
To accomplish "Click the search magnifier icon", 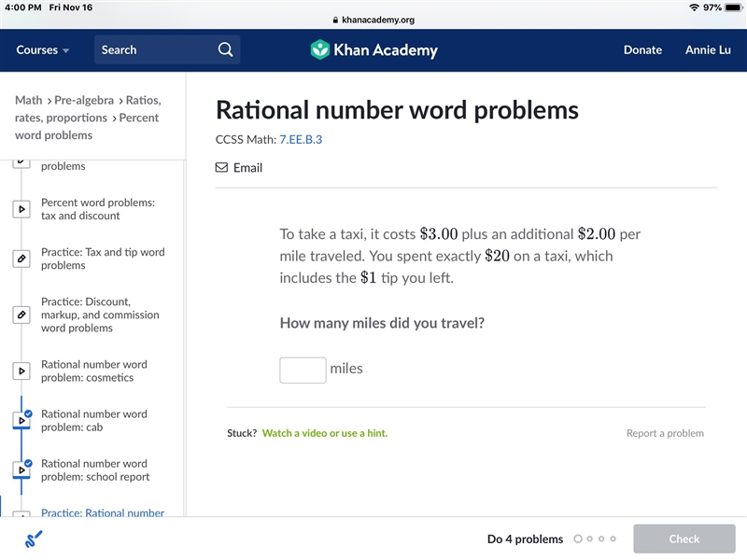I will pyautogui.click(x=225, y=49).
